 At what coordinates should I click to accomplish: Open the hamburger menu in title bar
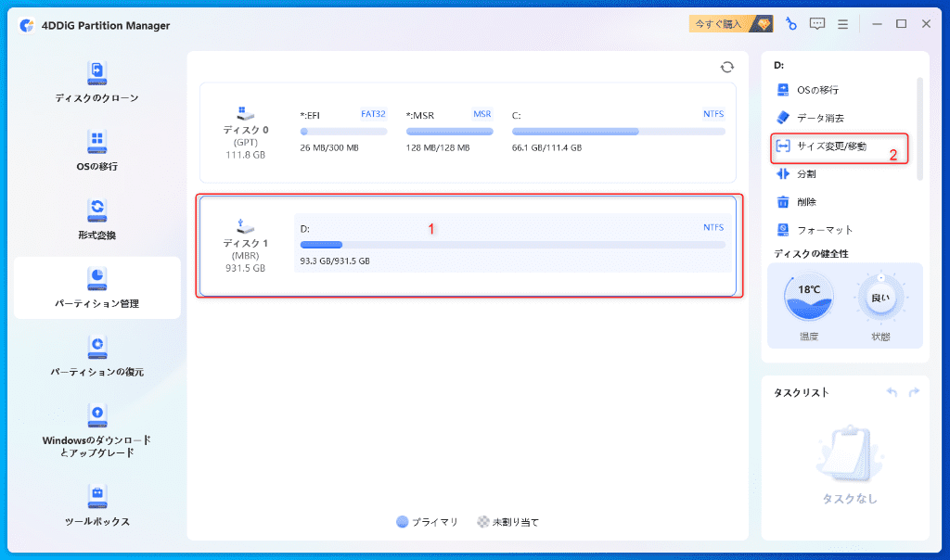click(x=842, y=24)
